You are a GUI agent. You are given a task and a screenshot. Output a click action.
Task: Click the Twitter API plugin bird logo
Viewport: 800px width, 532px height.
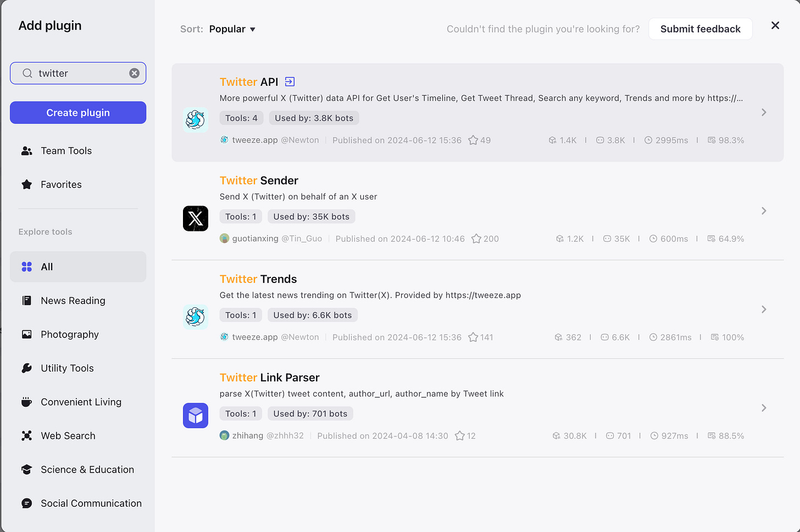[196, 119]
